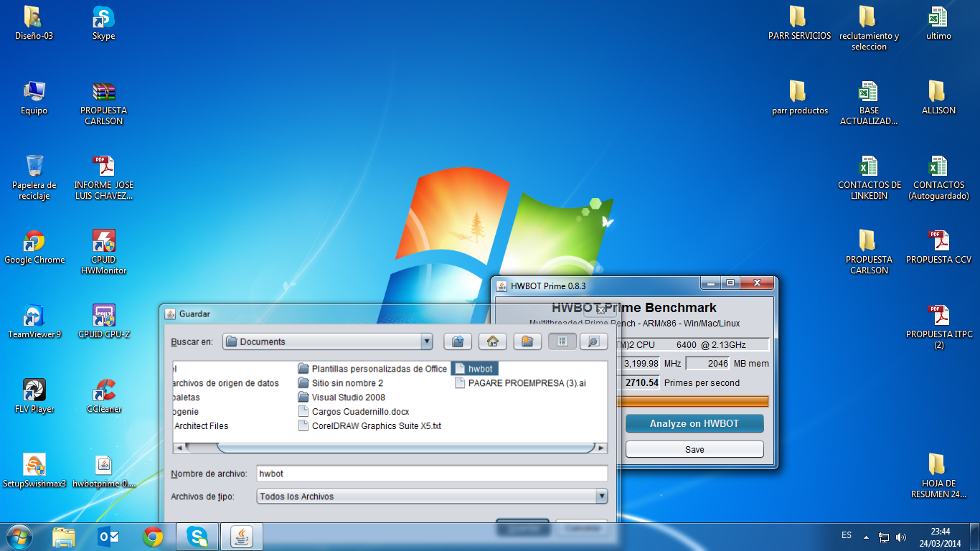Select the 'Architect Files' folder entry
The image size is (980, 551).
pyautogui.click(x=201, y=426)
